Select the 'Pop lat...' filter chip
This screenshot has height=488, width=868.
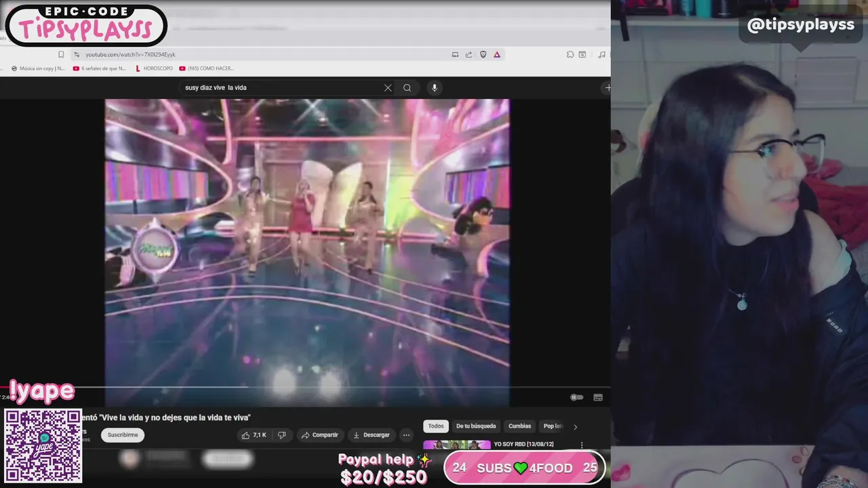click(x=553, y=426)
